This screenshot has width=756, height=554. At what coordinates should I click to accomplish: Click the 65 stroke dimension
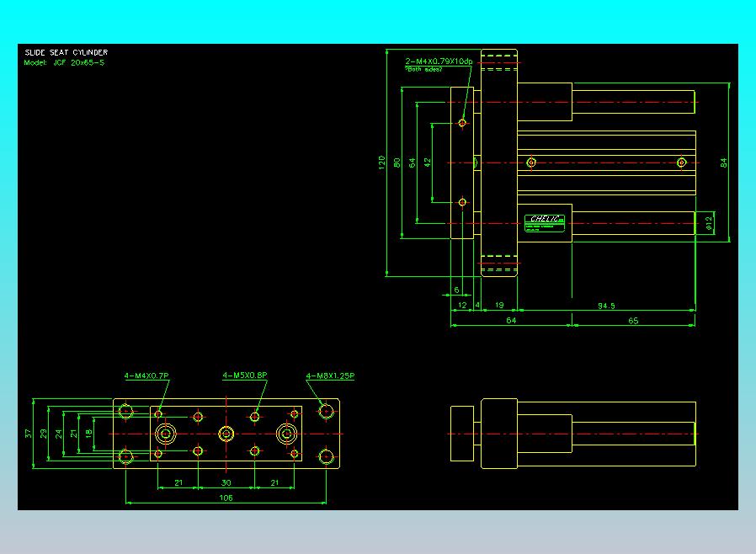pyautogui.click(x=633, y=321)
